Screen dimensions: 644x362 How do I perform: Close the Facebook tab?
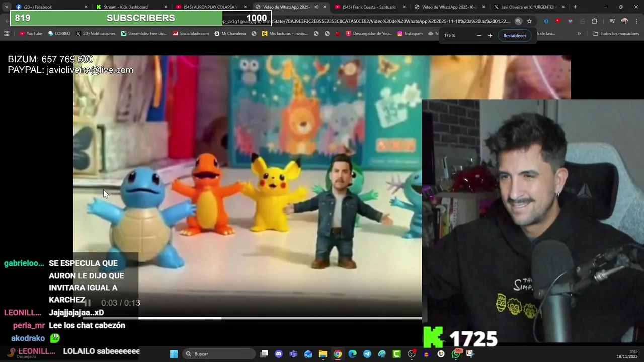coord(86,7)
